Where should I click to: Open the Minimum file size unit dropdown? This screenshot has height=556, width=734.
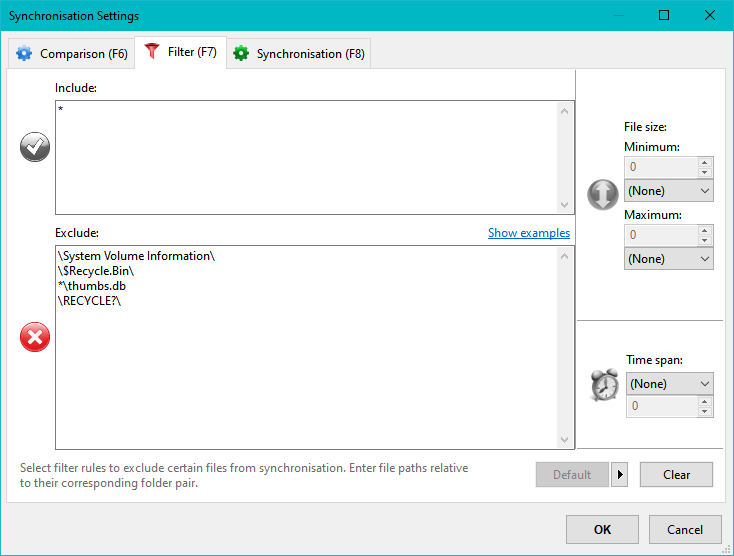coord(668,191)
